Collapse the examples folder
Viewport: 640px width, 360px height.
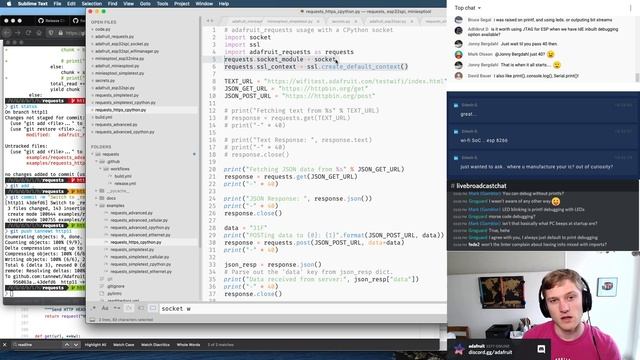[x=97, y=206]
